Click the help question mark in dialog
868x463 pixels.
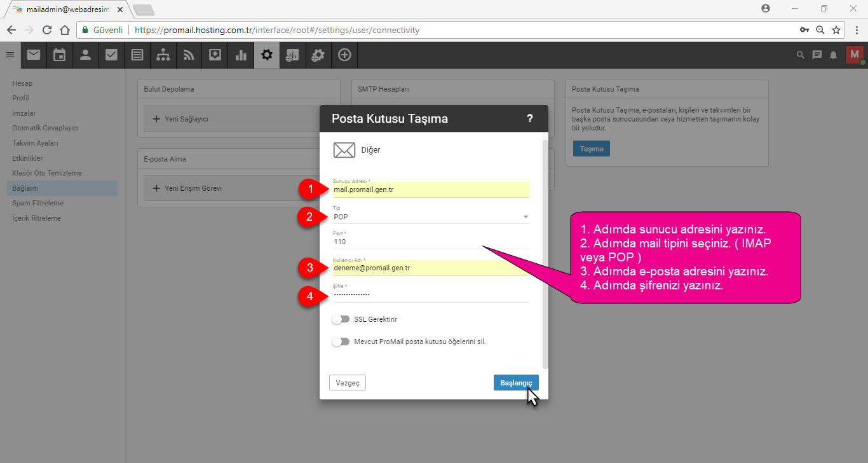[530, 118]
